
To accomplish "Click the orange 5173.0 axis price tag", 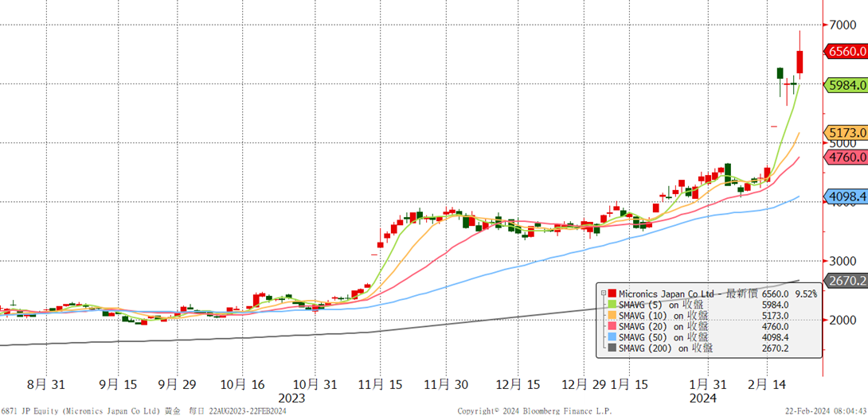I will point(846,133).
